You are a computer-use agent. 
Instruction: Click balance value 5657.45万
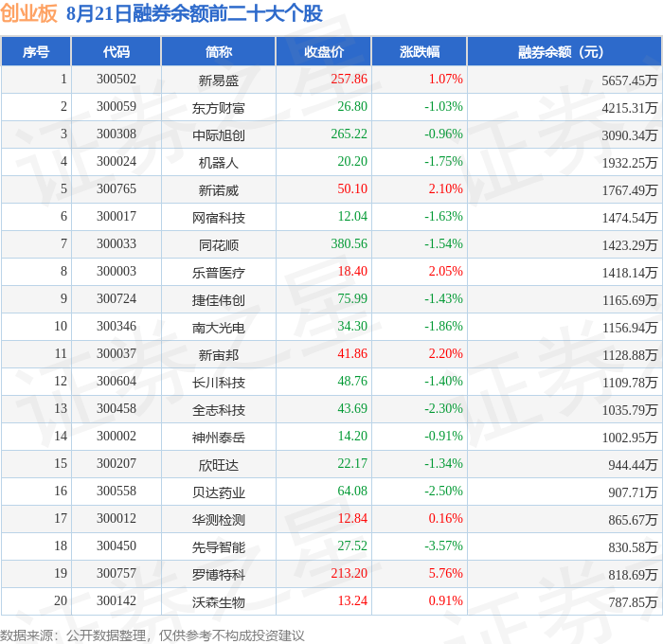630,80
